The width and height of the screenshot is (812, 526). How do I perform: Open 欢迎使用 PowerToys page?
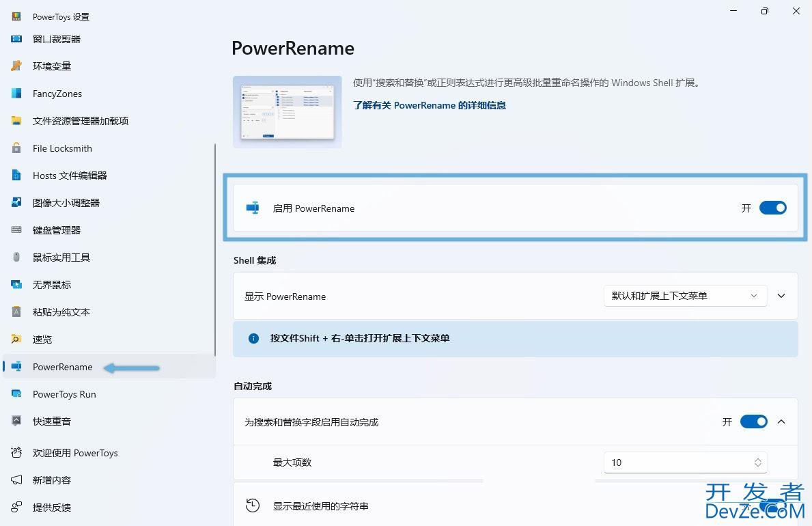pos(75,452)
